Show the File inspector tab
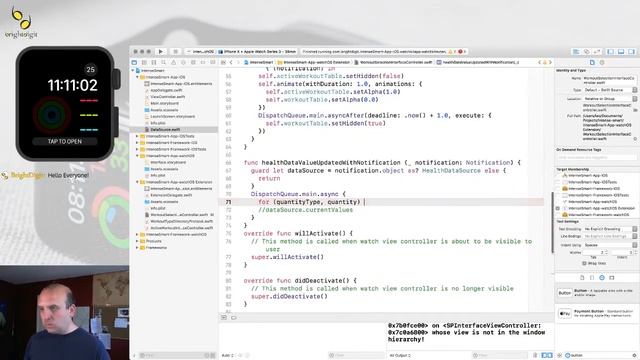Viewport: 640px width, 360px height. click(x=592, y=62)
